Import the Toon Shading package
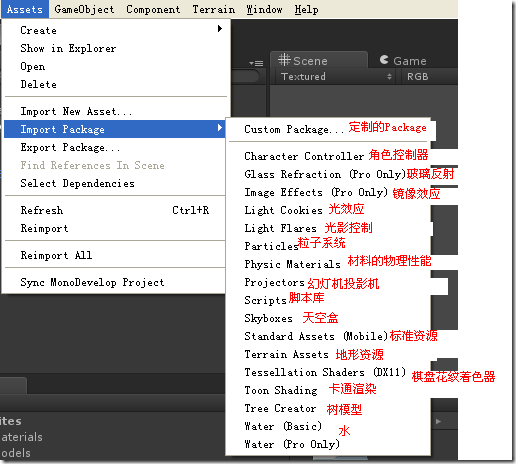 (328, 390)
